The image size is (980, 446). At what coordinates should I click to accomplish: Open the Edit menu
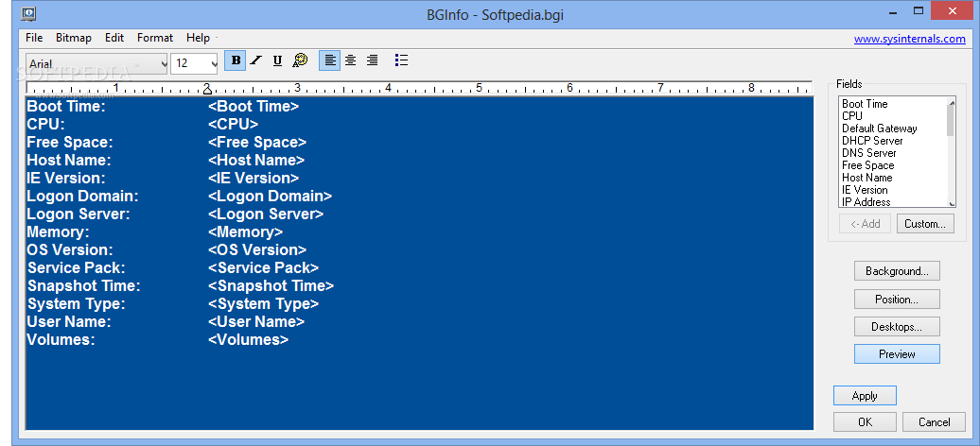114,38
